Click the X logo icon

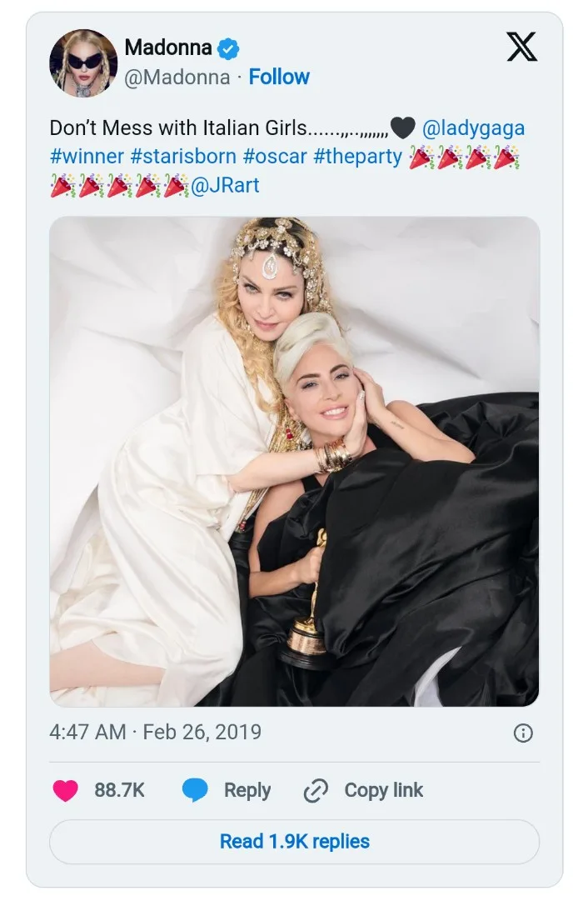coord(522,48)
